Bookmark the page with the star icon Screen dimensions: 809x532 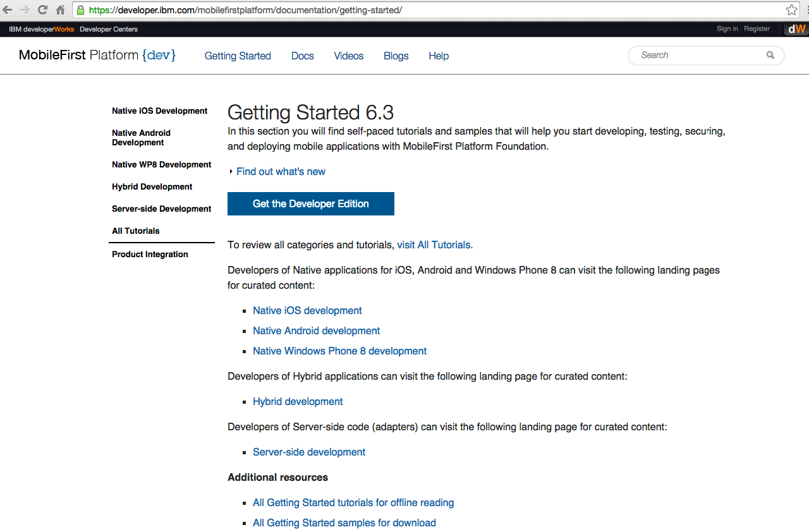791,10
